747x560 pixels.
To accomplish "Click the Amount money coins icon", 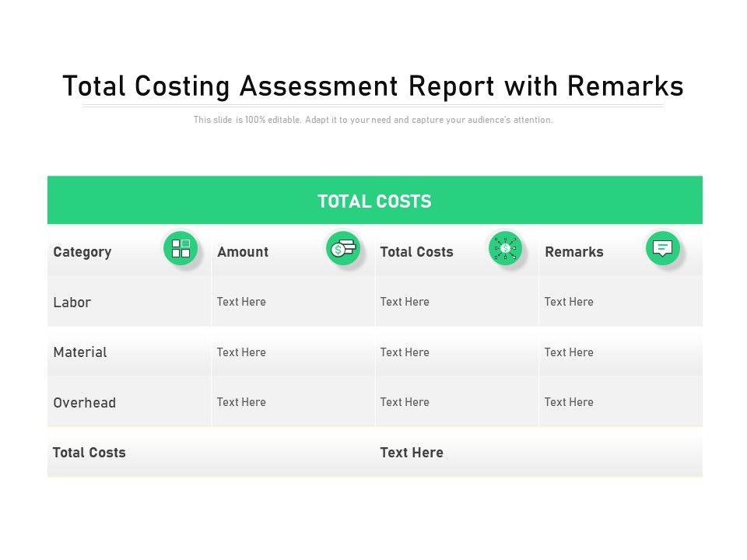I will pyautogui.click(x=343, y=248).
